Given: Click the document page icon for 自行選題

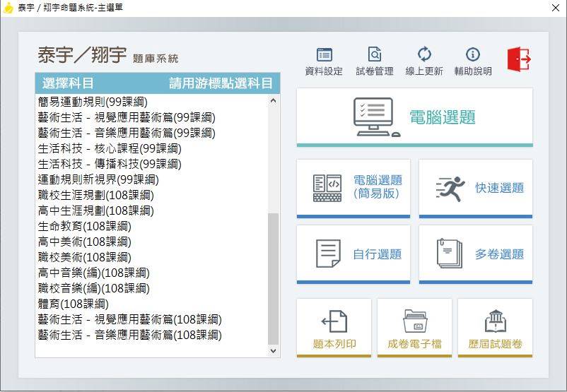Looking at the screenshot, I should (x=328, y=254).
